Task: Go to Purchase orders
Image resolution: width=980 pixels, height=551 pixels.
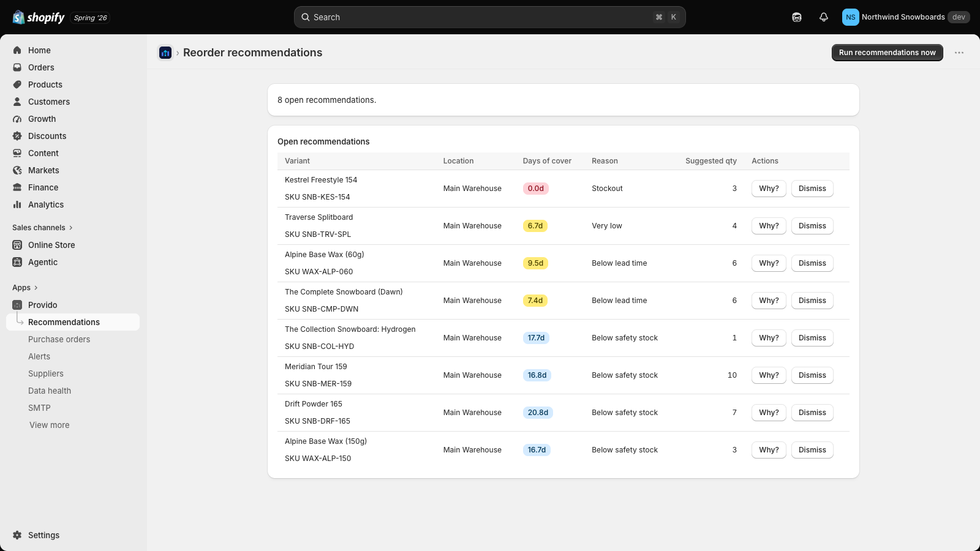Action: click(59, 339)
